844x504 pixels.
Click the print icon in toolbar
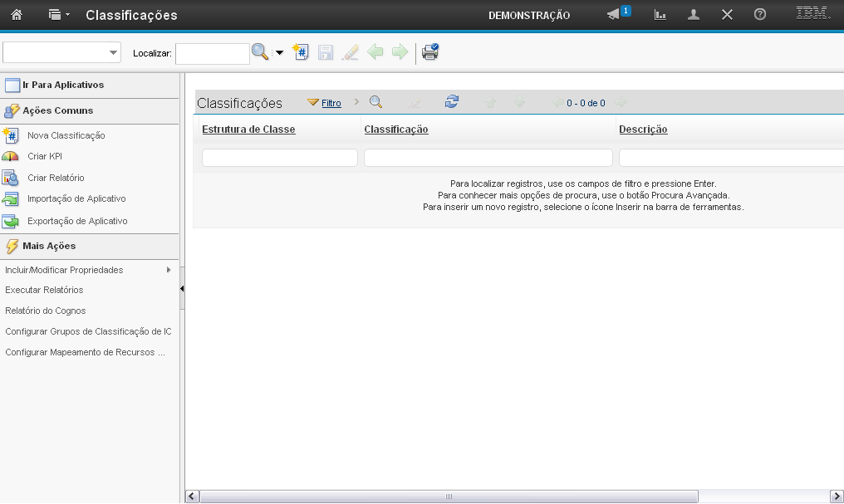[429, 52]
